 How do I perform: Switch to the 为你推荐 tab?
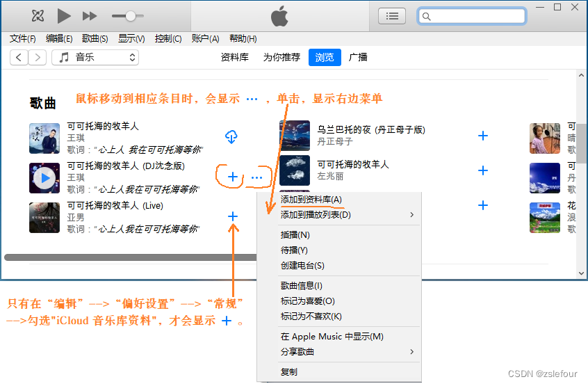click(281, 57)
